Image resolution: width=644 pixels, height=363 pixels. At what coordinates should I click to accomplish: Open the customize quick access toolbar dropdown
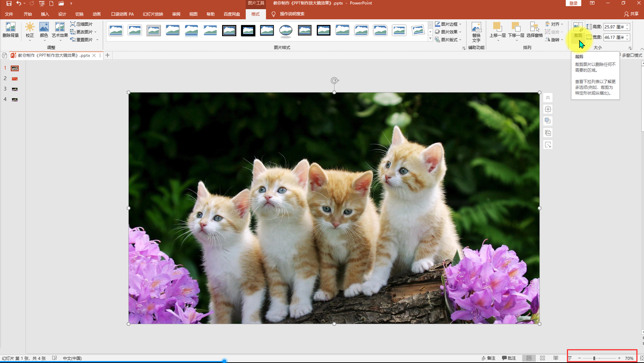point(71,3)
